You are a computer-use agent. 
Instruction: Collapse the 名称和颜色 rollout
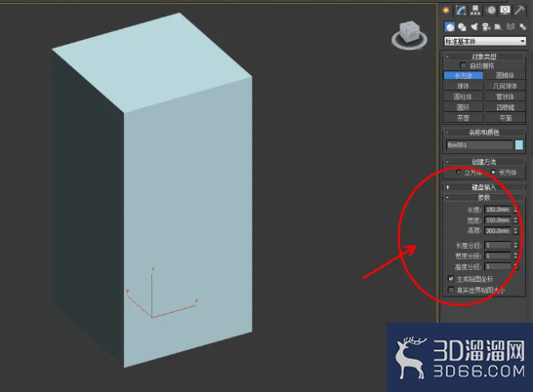point(484,133)
